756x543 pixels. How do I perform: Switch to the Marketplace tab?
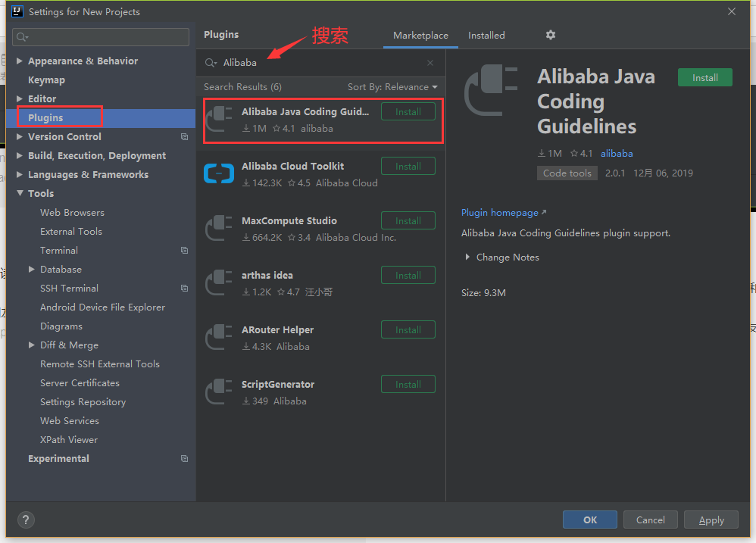pos(420,35)
